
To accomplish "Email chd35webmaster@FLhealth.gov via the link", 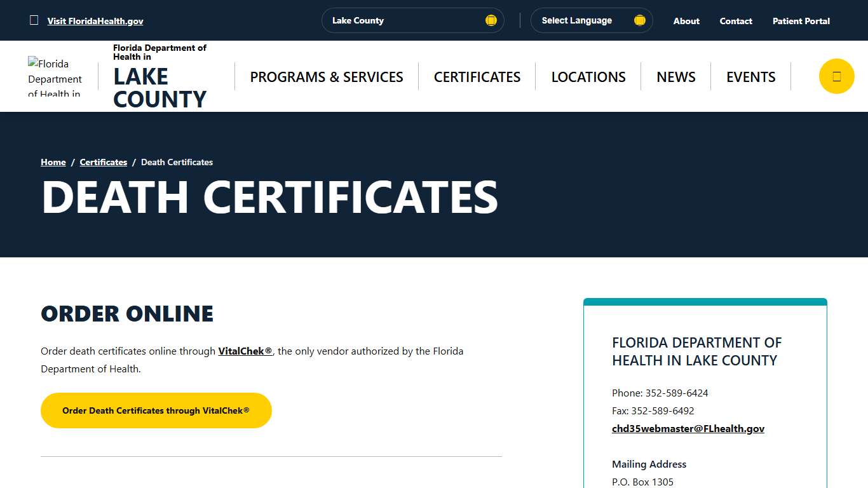I will (x=688, y=428).
